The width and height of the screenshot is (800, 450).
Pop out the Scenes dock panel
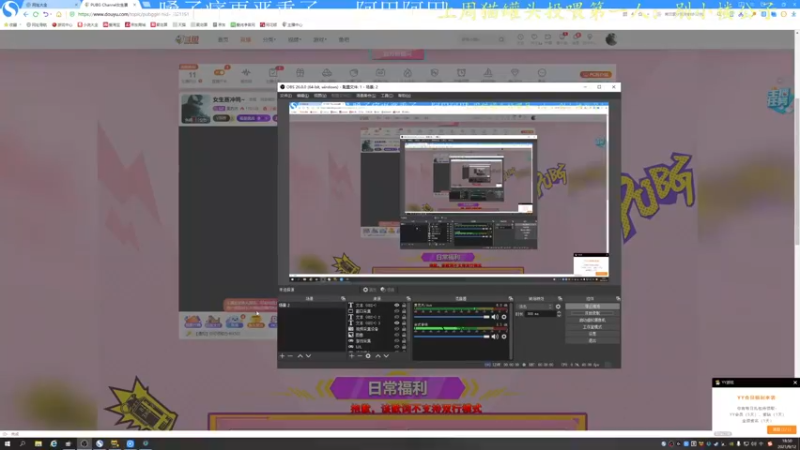pyautogui.click(x=343, y=298)
